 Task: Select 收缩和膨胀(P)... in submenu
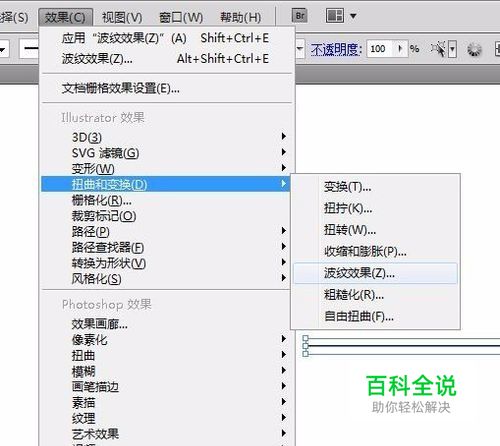(375, 252)
